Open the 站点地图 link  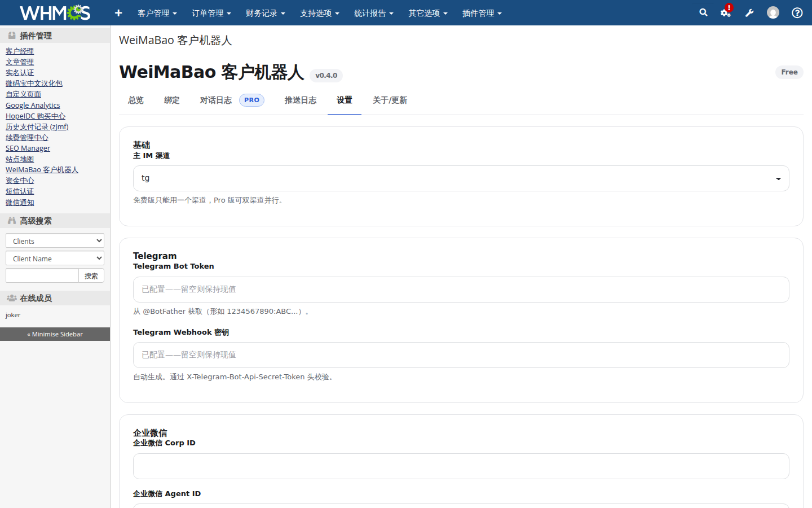(x=20, y=159)
